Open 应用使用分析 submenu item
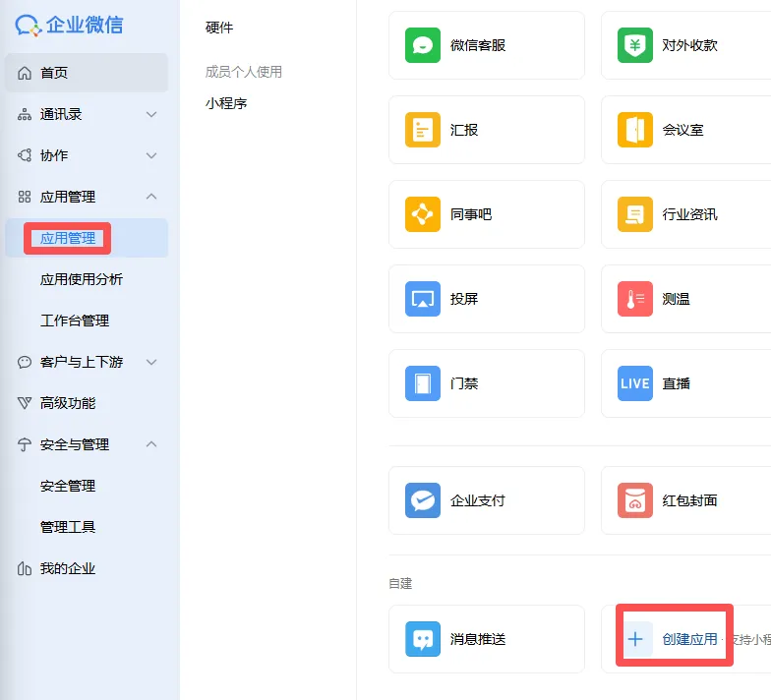Viewport: 771px width, 700px height. click(x=82, y=279)
